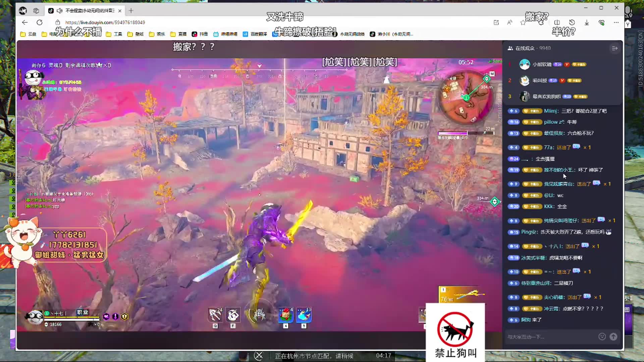
Task: Open third-ranked viewer 最喜欢狗狗的 avatar
Action: pyautogui.click(x=525, y=97)
